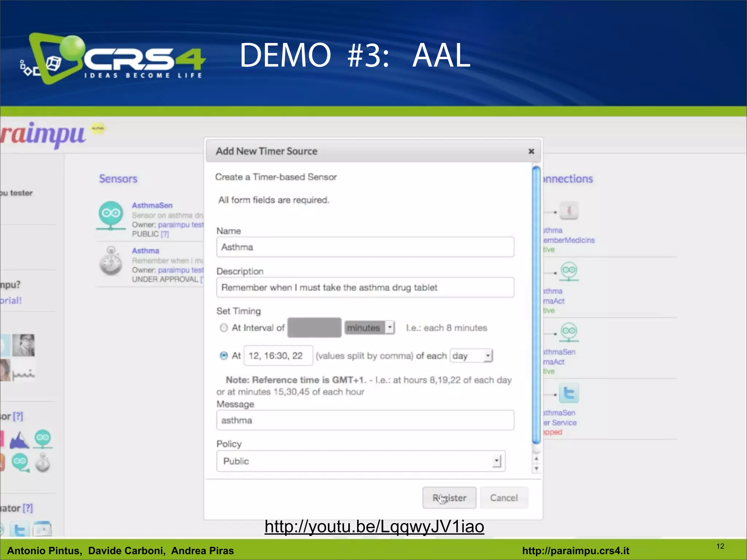The height and width of the screenshot is (560, 747).
Task: Click the upper green sensor icon in sidebar palette
Action: [x=43, y=439]
